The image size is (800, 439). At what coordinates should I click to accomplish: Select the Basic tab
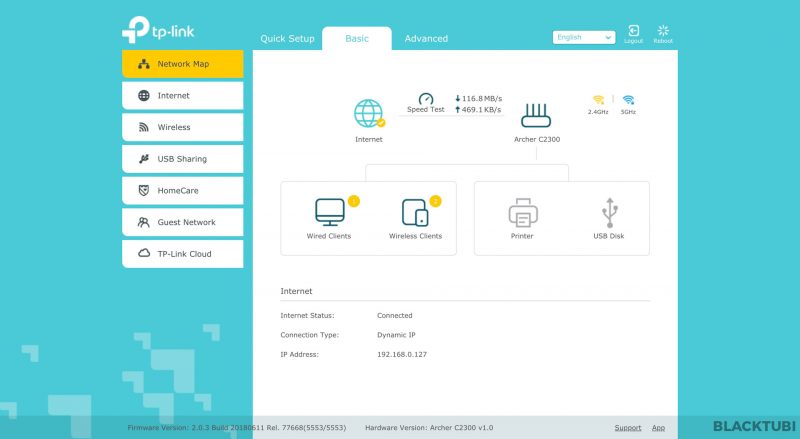357,38
